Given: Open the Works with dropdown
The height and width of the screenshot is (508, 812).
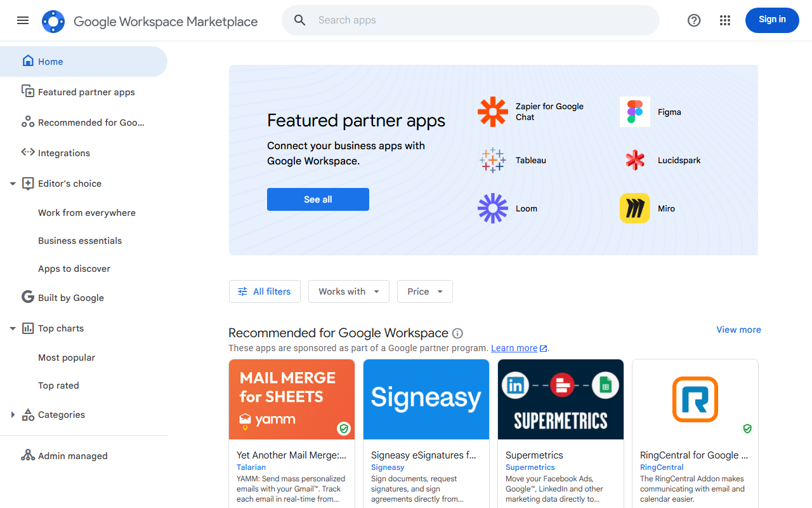Looking at the screenshot, I should tap(348, 291).
